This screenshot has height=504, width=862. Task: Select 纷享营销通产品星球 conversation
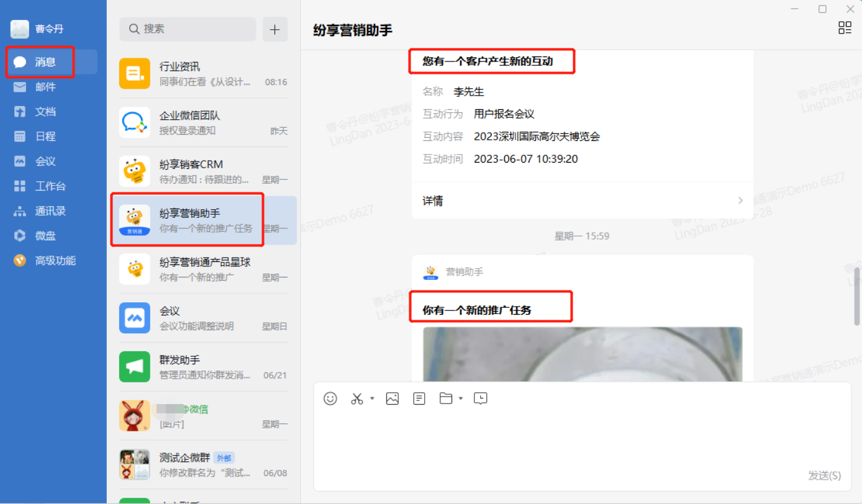pyautogui.click(x=204, y=269)
